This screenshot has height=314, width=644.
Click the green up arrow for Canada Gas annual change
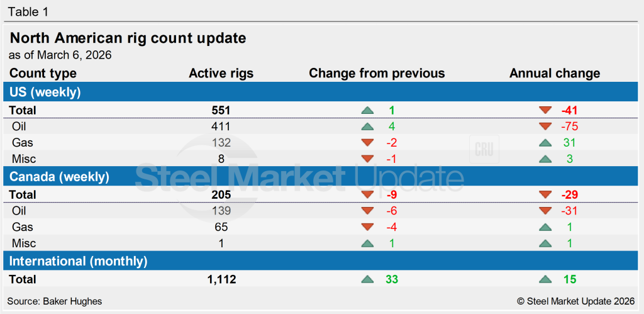tap(545, 227)
